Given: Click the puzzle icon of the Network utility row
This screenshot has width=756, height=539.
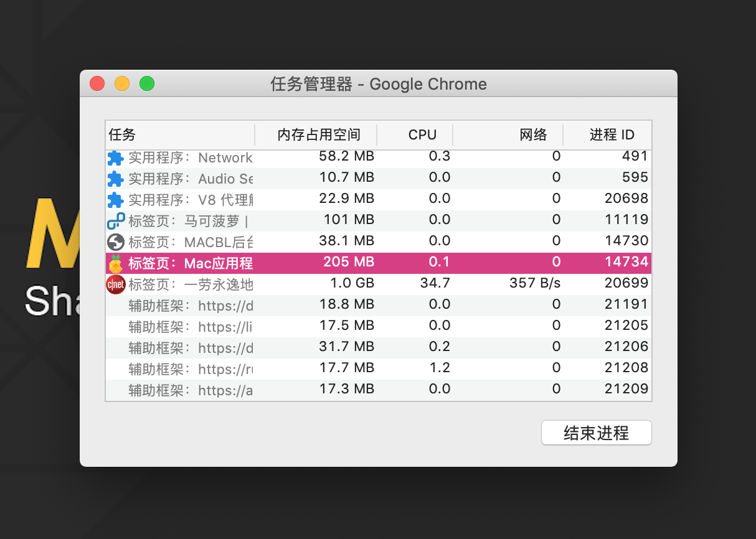Looking at the screenshot, I should [x=116, y=158].
